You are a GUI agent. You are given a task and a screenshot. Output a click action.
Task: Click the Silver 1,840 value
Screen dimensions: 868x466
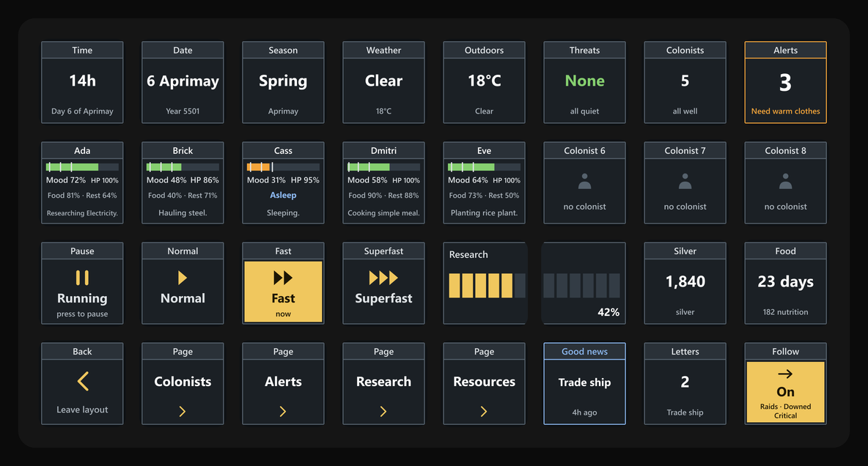(685, 281)
